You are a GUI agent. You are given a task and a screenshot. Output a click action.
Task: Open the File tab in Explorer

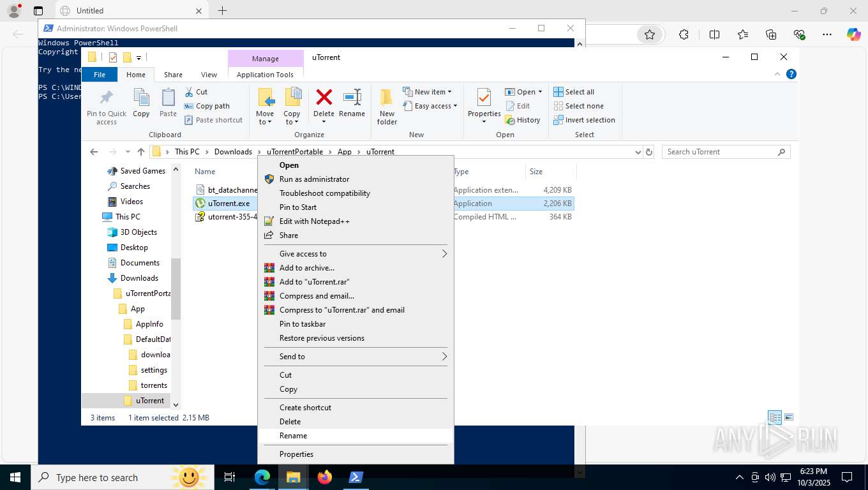[100, 75]
